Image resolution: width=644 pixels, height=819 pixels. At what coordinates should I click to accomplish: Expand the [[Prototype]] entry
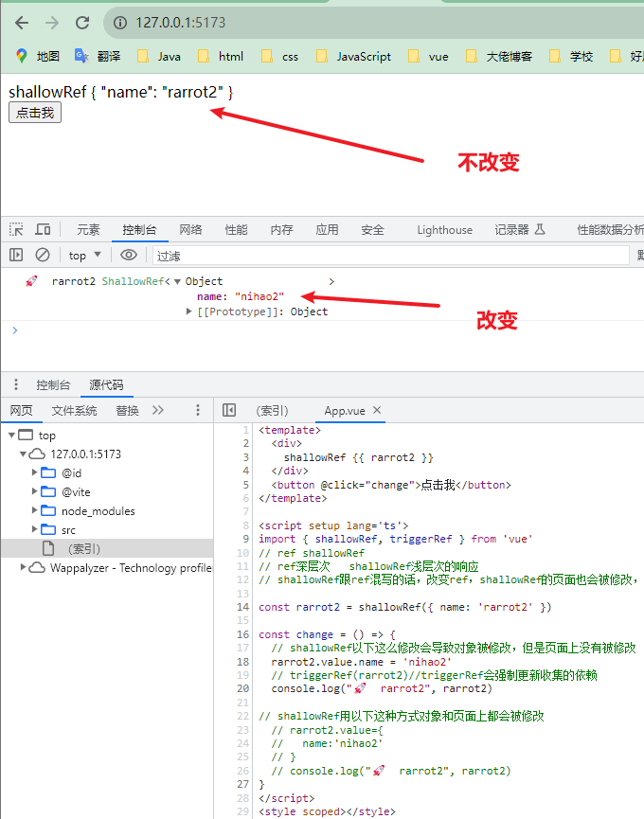pyautogui.click(x=189, y=312)
